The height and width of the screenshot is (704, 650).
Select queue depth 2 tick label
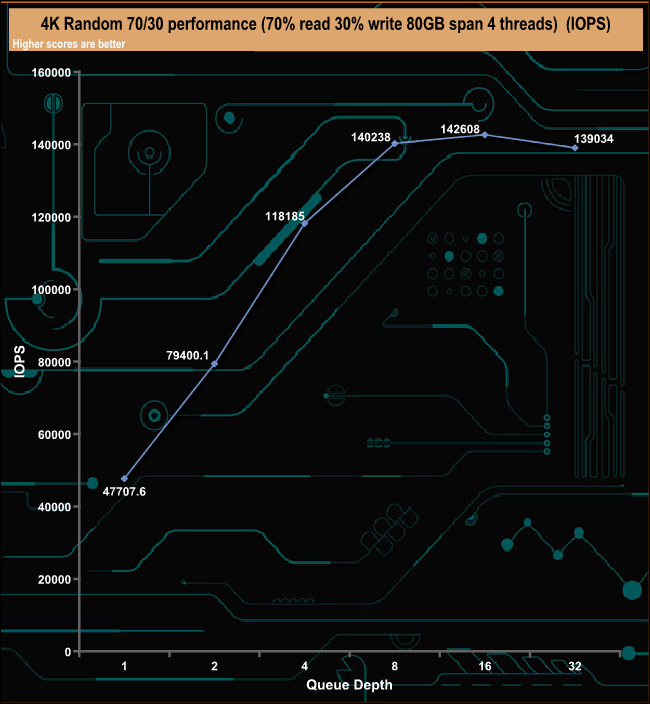(x=214, y=667)
